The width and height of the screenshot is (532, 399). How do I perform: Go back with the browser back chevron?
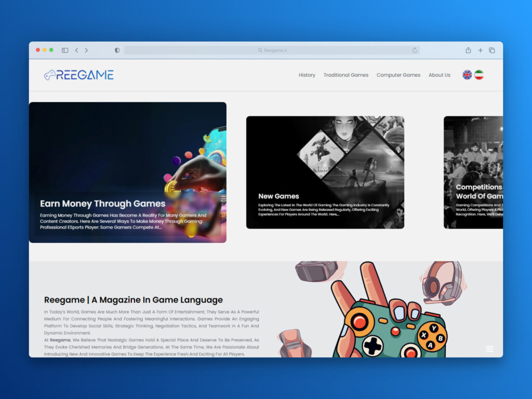76,50
